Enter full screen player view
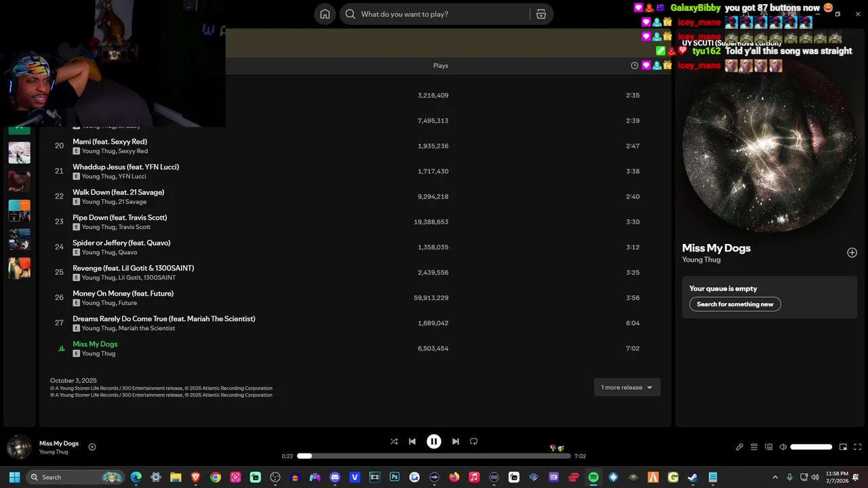 [x=858, y=447]
